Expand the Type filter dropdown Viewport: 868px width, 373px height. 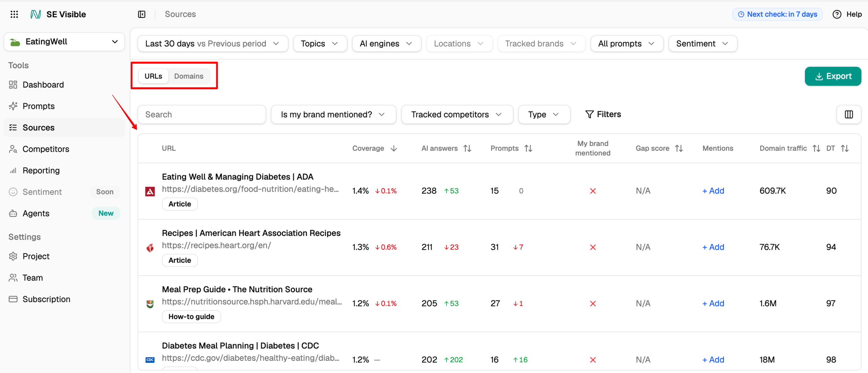pyautogui.click(x=544, y=114)
